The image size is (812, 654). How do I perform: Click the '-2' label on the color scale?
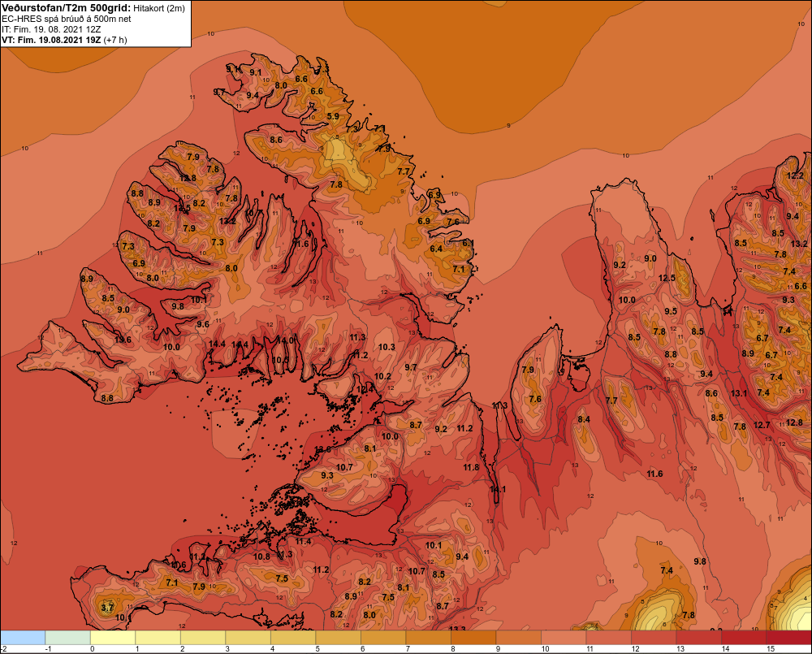coord(4,649)
